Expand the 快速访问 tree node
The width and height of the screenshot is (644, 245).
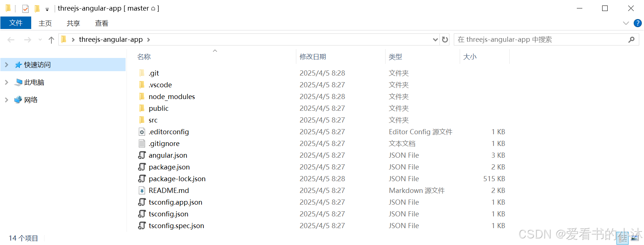click(x=7, y=65)
